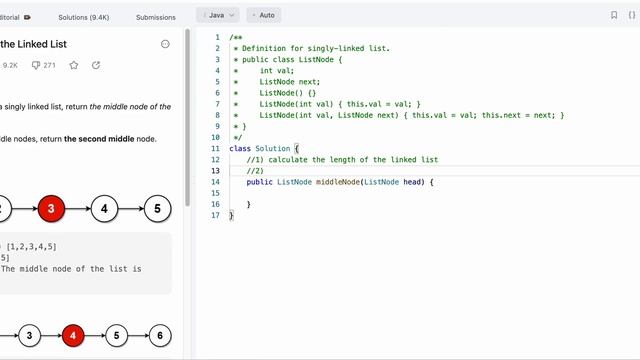Open the Submissions tab
This screenshot has width=640, height=360.
[156, 17]
